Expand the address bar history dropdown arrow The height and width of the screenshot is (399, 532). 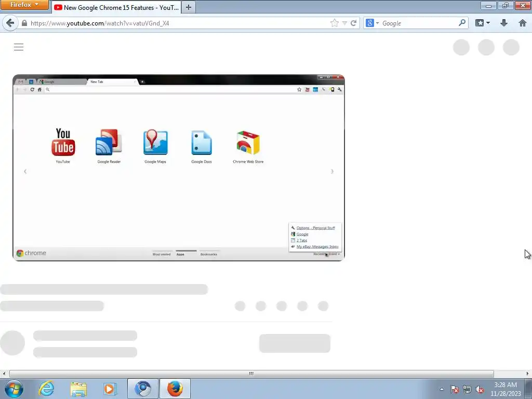(x=344, y=23)
